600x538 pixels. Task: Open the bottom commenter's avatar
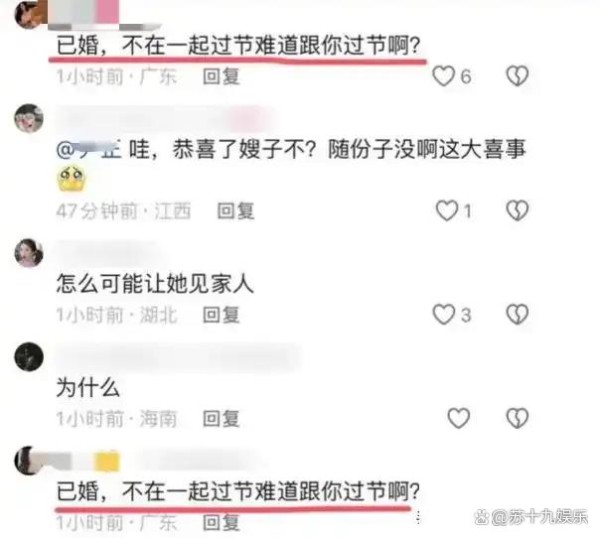pos(29,460)
